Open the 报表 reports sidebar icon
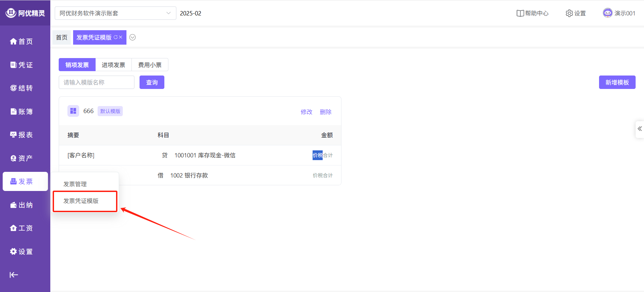The width and height of the screenshot is (644, 292). tap(13, 135)
